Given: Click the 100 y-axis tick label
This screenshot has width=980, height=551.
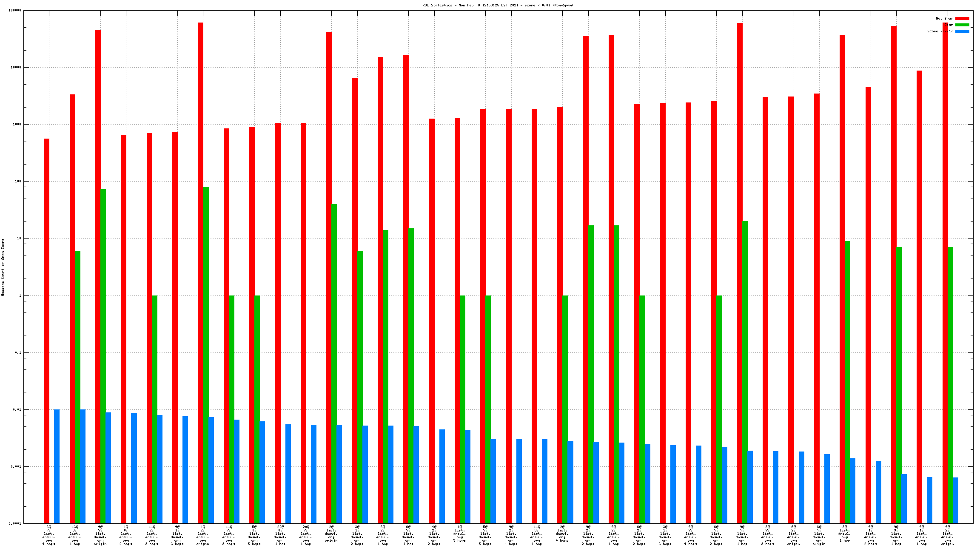Looking at the screenshot, I should point(17,181).
